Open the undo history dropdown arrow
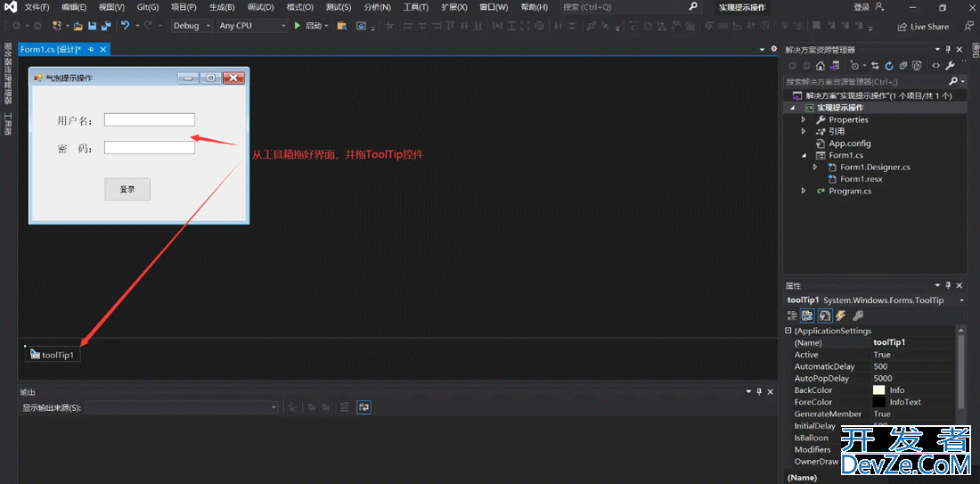This screenshot has width=980, height=484. (137, 26)
